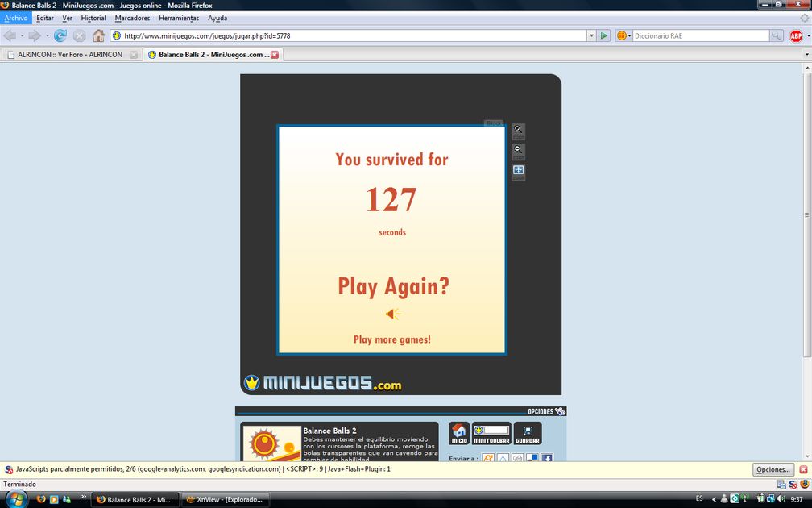Reload the page with the refresh icon
The height and width of the screenshot is (508, 812).
(x=60, y=35)
